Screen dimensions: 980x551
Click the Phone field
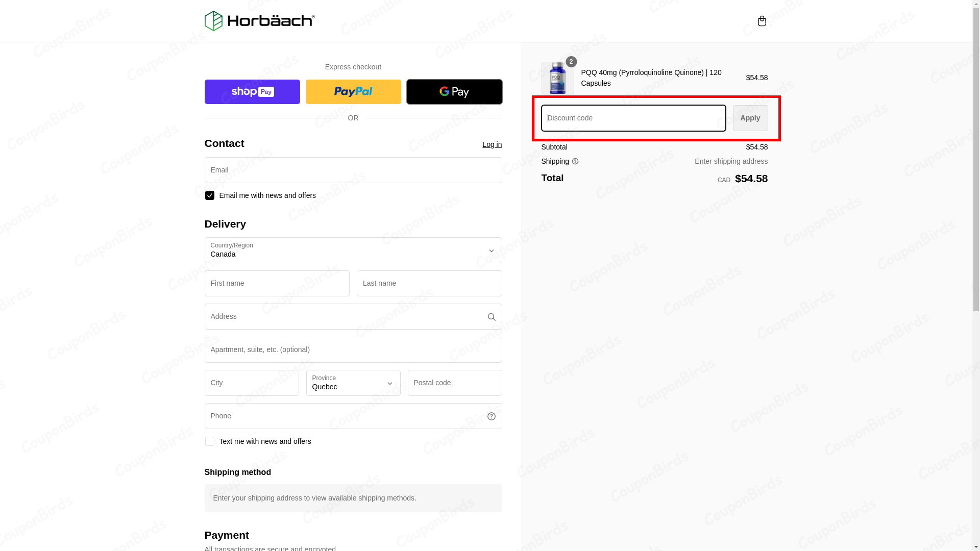pos(353,416)
